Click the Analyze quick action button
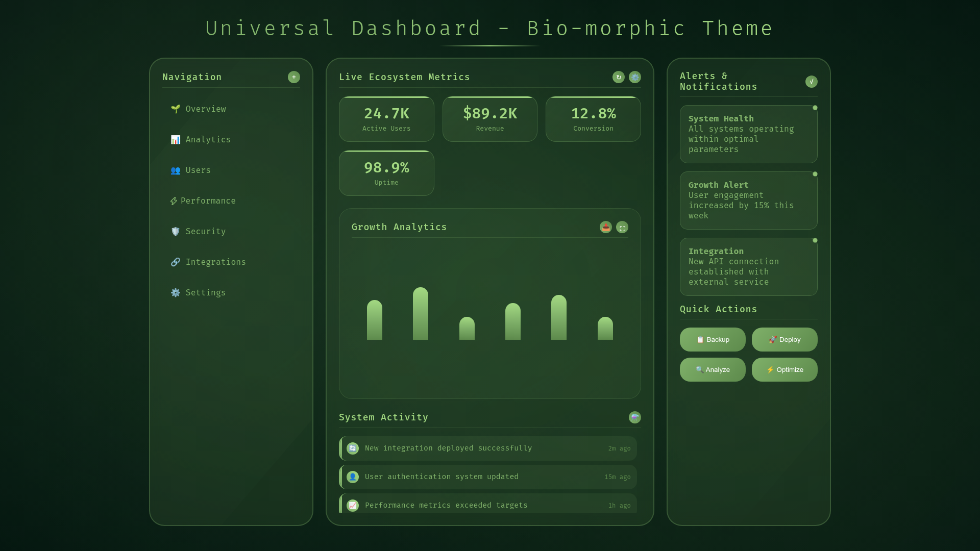 click(x=712, y=370)
